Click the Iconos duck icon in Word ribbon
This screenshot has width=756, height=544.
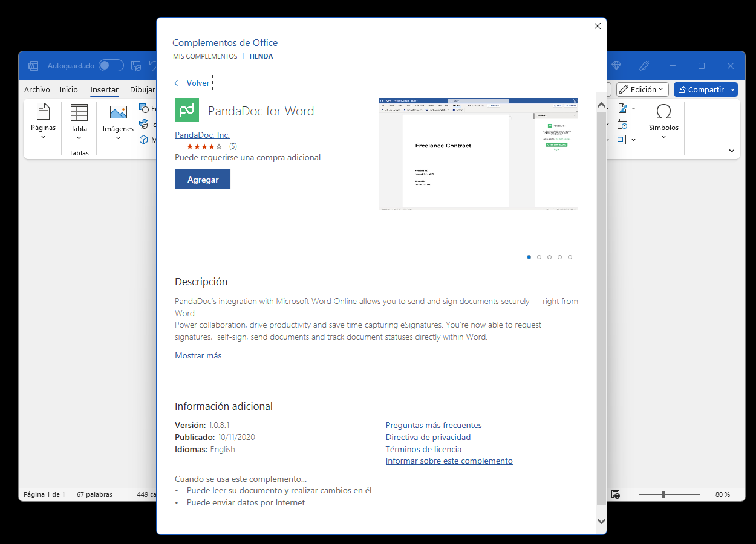tap(144, 124)
